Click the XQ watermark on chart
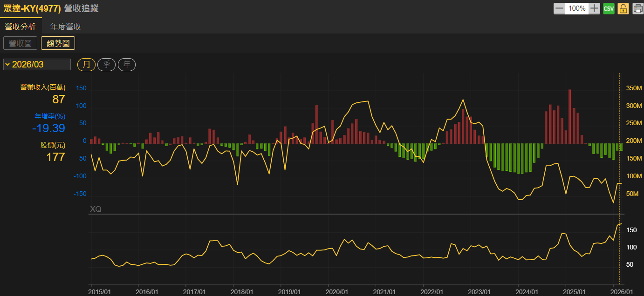The image size is (644, 296). click(x=96, y=209)
